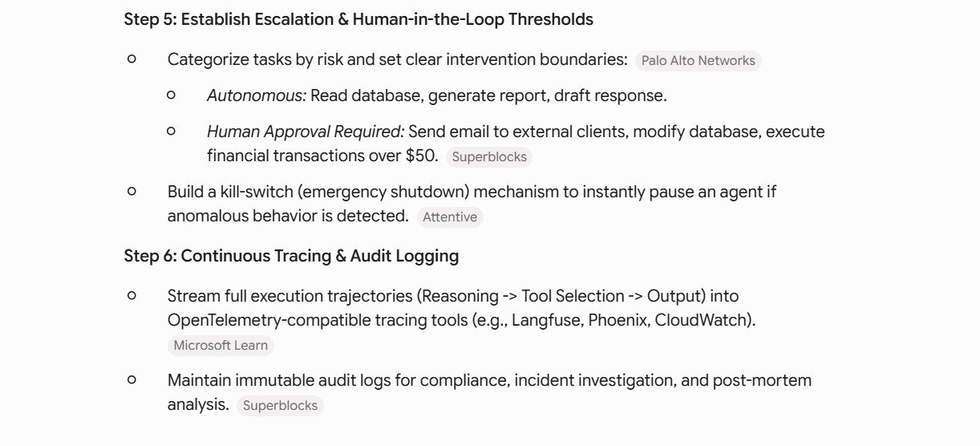Click bullet marker beside Build a kill-switch

pos(132,192)
